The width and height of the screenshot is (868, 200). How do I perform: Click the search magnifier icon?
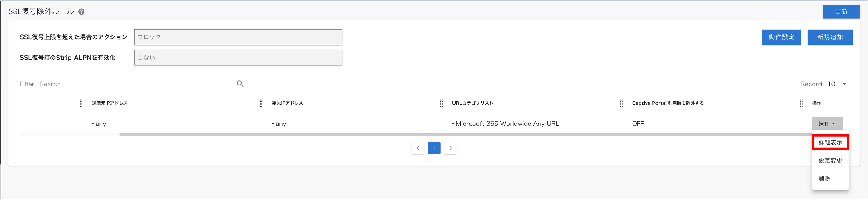(x=240, y=84)
